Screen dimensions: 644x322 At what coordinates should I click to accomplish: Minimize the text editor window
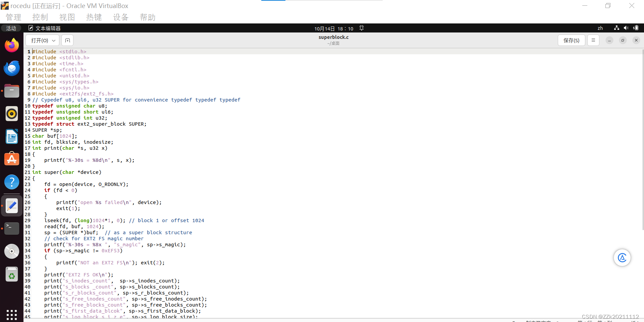[x=609, y=40]
